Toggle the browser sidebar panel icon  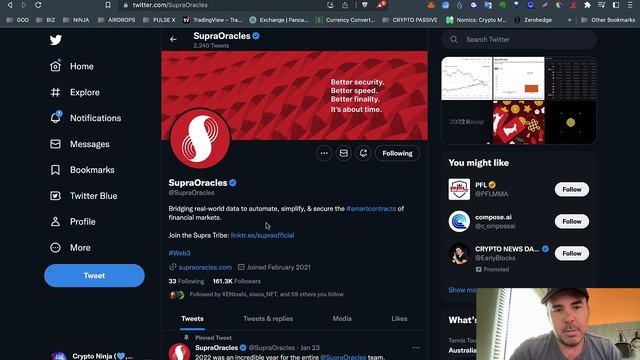click(616, 5)
